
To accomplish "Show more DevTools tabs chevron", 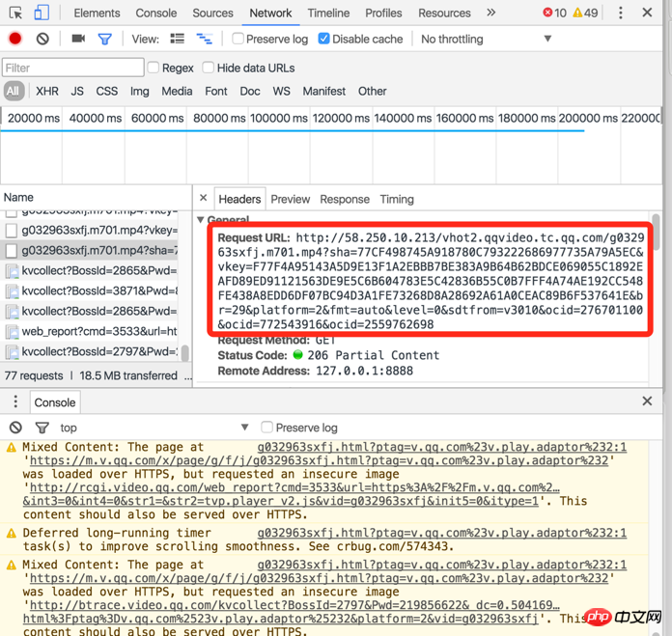I will pos(491,13).
